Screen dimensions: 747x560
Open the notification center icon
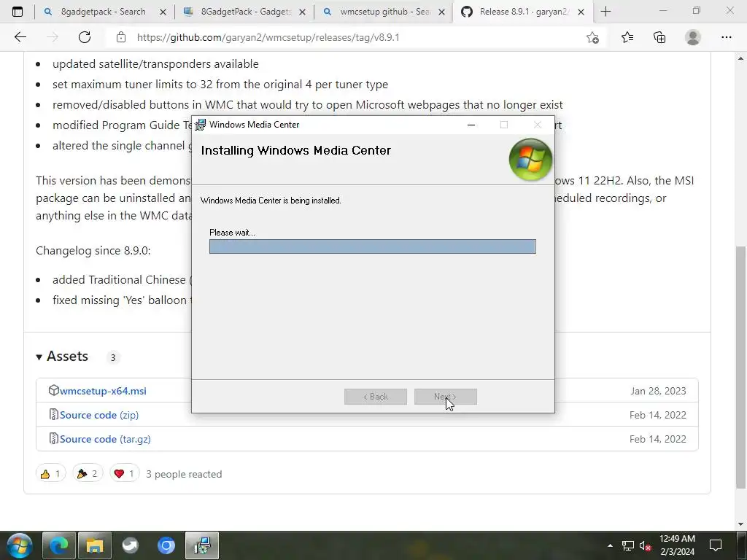715,545
